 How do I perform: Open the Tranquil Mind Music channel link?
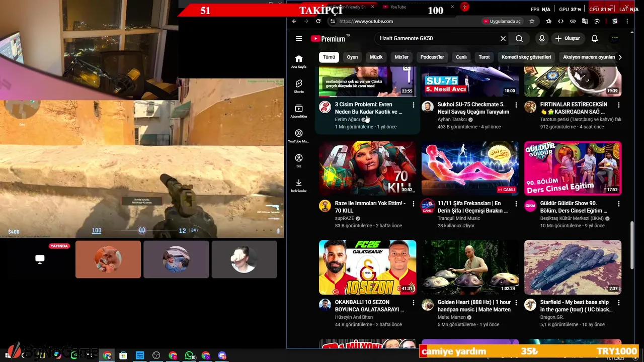point(459,218)
